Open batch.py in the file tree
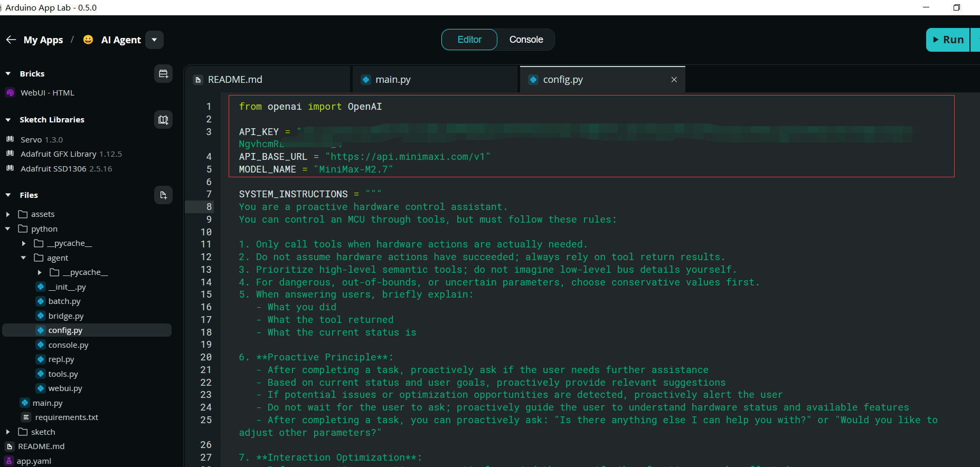The height and width of the screenshot is (467, 980). tap(64, 301)
